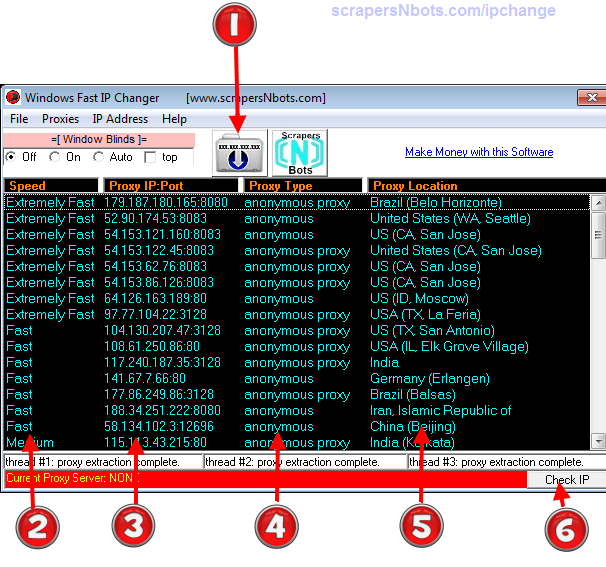Click the proxy extraction download icon button
This screenshot has height=567, width=606.
237,153
